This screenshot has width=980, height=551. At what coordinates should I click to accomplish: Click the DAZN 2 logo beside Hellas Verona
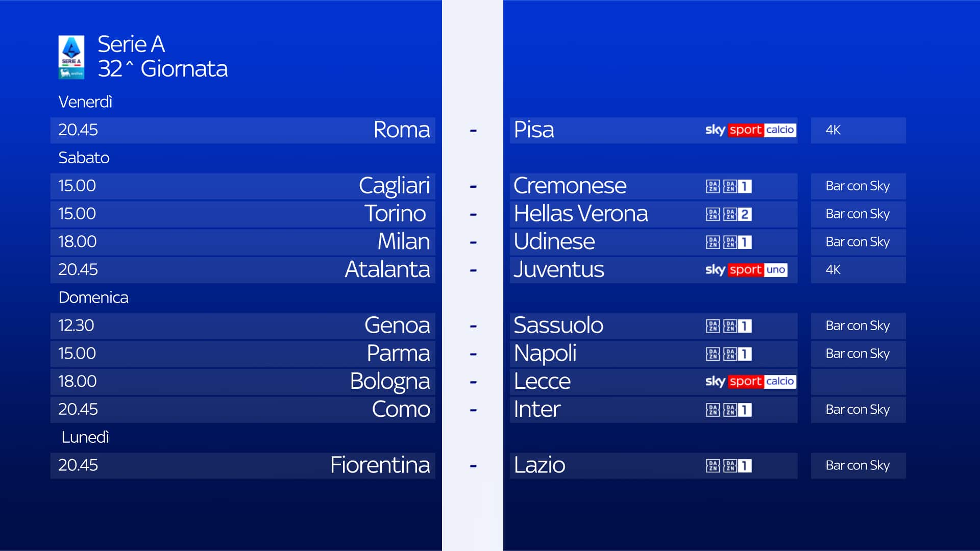[728, 214]
